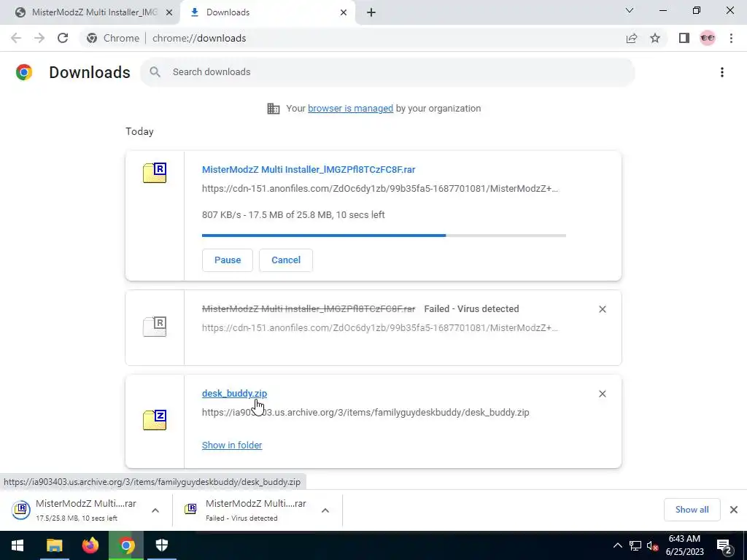Click RAR file icon of downloading item
Image resolution: width=747 pixels, height=560 pixels.
155,173
